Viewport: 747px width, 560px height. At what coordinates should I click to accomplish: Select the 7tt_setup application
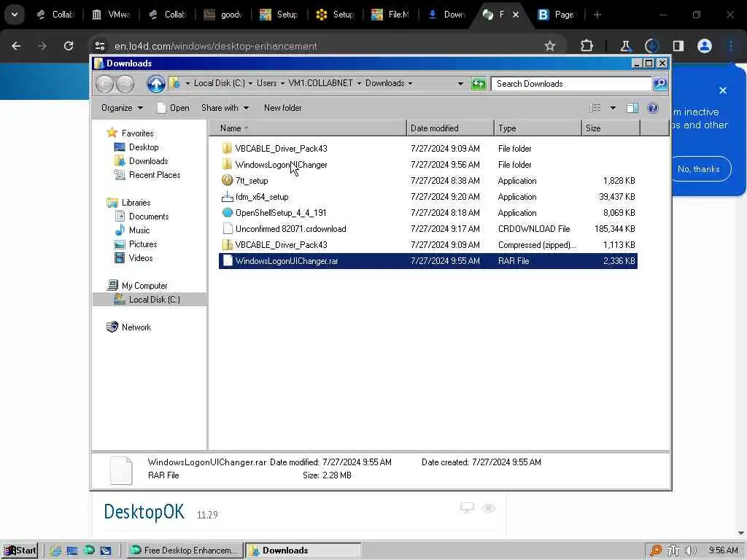point(427,181)
